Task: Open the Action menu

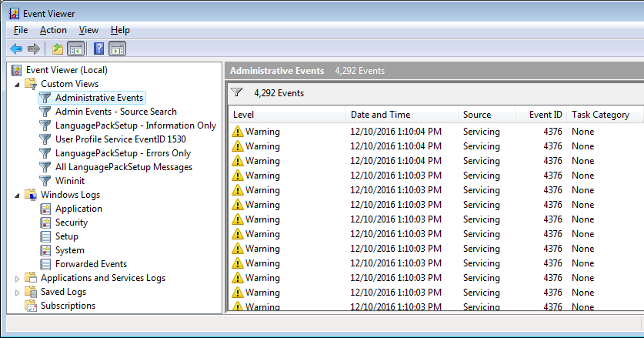Action: tap(53, 30)
